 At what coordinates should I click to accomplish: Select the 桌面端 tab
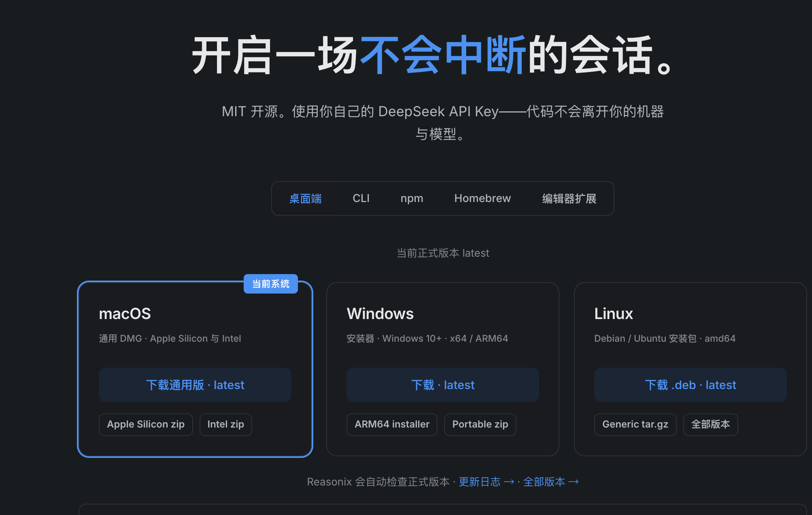[305, 198]
